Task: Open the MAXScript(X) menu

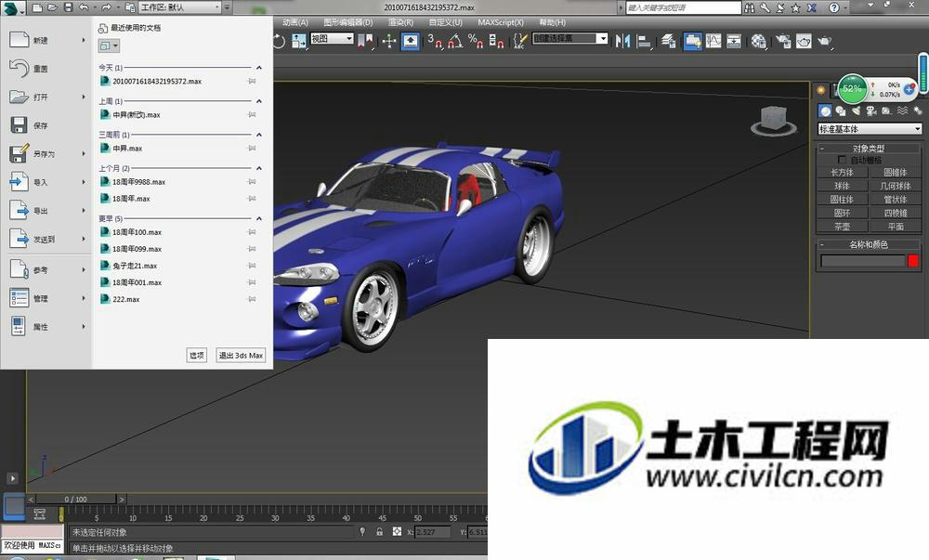Action: point(501,22)
